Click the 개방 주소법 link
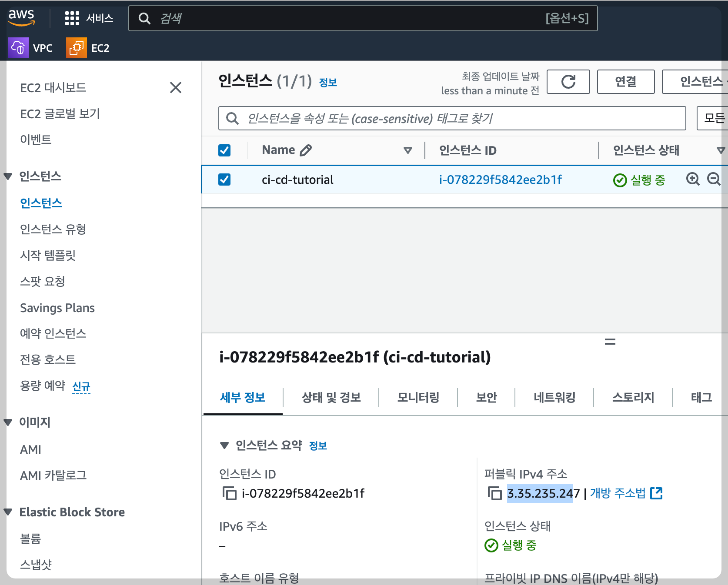This screenshot has height=585, width=728. pyautogui.click(x=618, y=493)
